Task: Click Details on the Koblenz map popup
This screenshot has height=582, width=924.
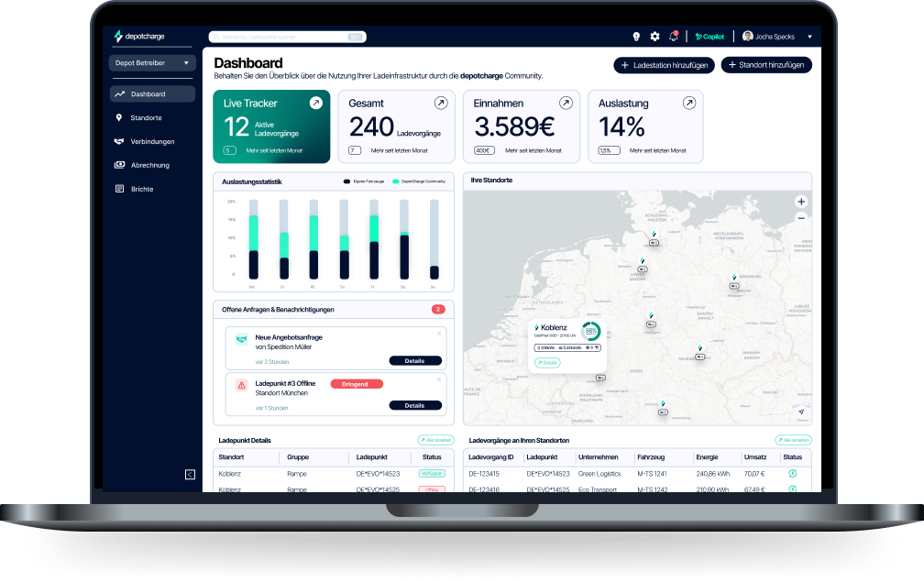Action: 547,363
